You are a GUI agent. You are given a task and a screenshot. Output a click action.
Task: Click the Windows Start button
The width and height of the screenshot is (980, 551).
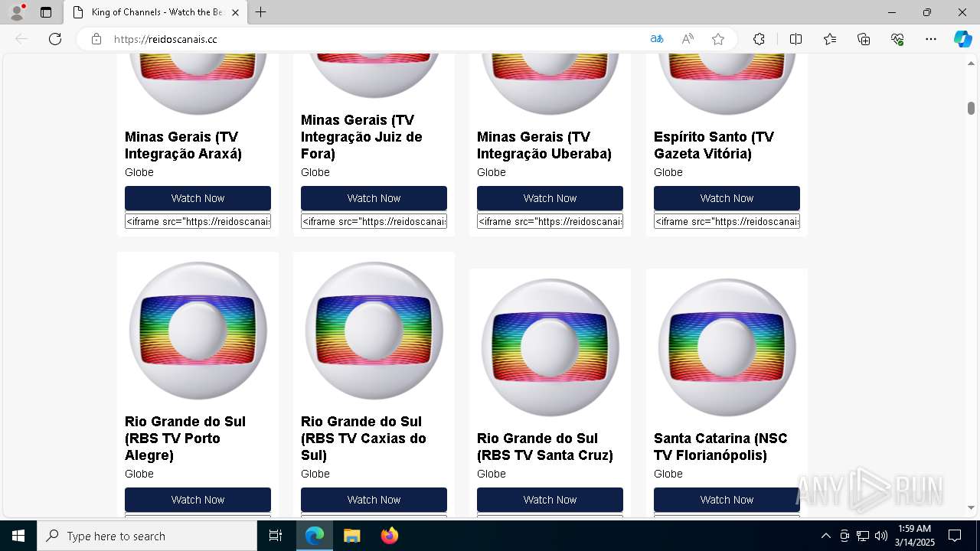(x=18, y=536)
